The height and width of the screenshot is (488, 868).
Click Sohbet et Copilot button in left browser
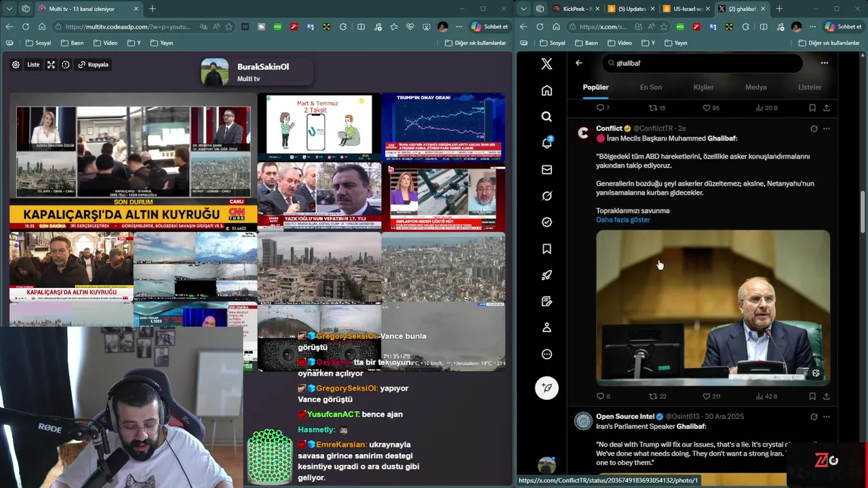click(x=489, y=26)
